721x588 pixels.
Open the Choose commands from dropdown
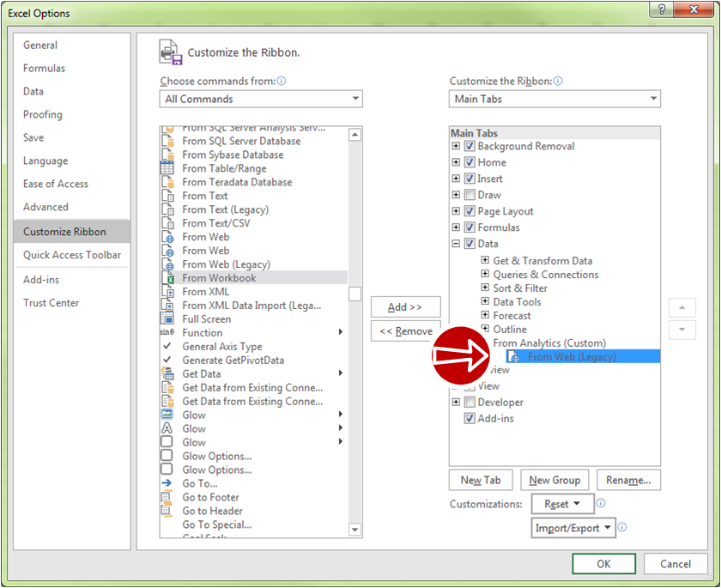pos(261,99)
